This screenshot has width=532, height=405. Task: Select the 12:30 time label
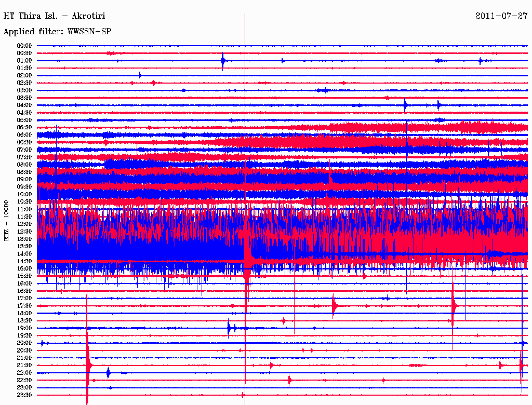tap(24, 232)
